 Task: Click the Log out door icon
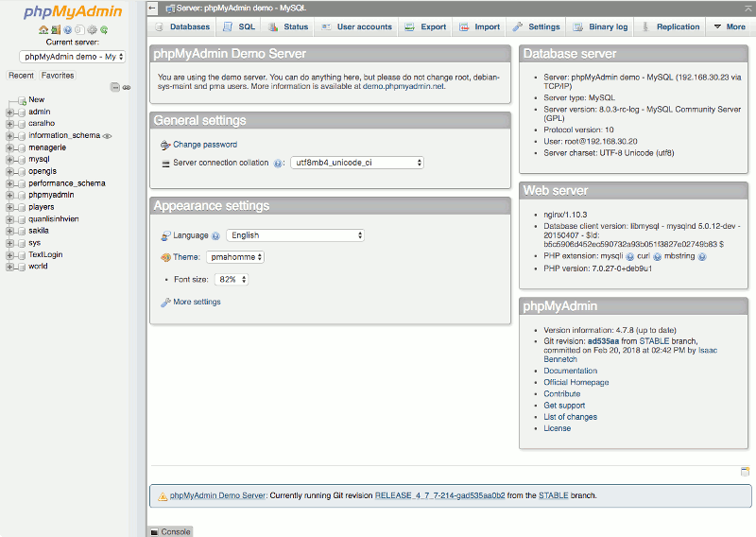[x=56, y=30]
